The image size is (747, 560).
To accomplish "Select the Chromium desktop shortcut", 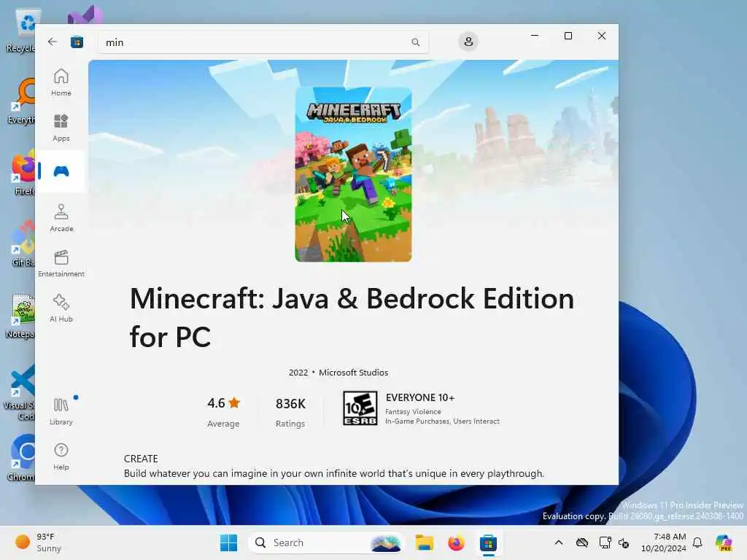I will pos(21,458).
